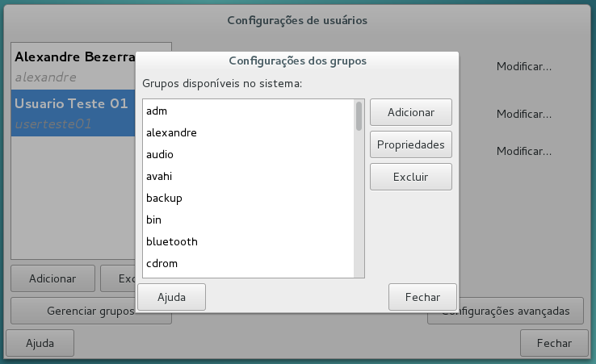Select user Alexandre Bezerra in users window
The image size is (596, 364).
point(73,66)
